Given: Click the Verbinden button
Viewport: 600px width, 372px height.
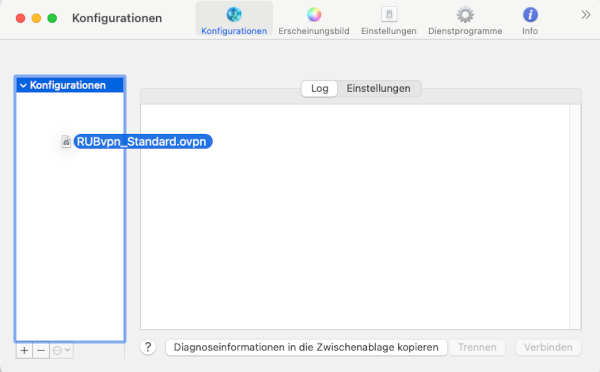Looking at the screenshot, I should coord(548,347).
